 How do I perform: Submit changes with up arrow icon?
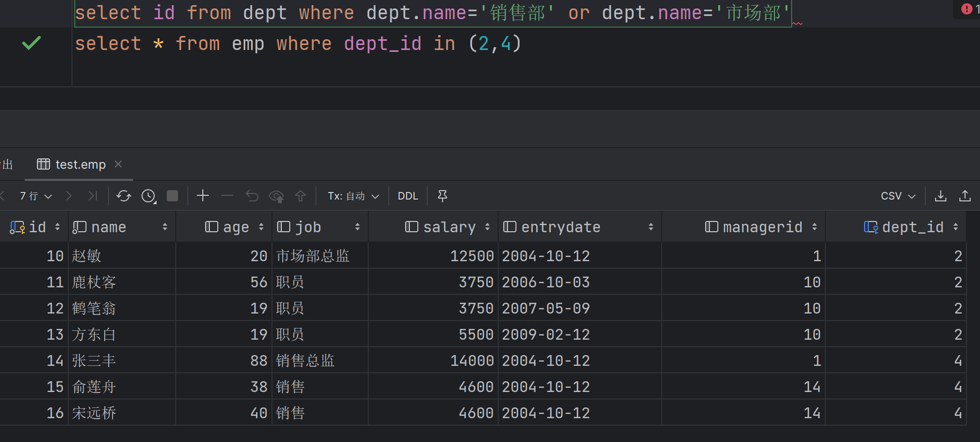coord(300,196)
